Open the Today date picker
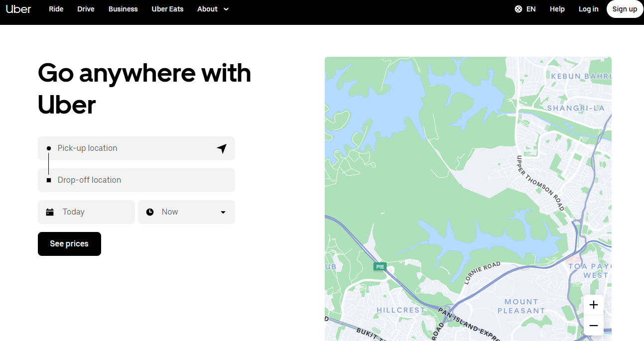The width and height of the screenshot is (644, 341). [86, 212]
